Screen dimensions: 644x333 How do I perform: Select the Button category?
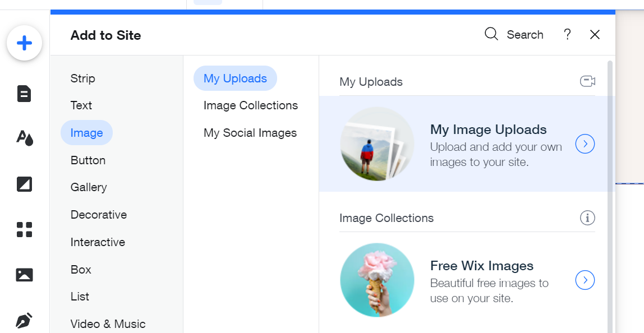pos(88,160)
